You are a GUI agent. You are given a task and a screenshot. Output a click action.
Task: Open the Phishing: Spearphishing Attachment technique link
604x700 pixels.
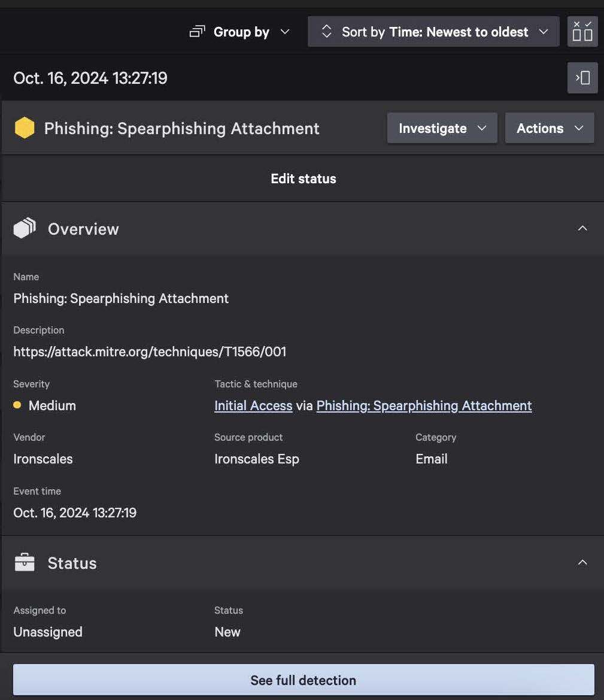(424, 405)
